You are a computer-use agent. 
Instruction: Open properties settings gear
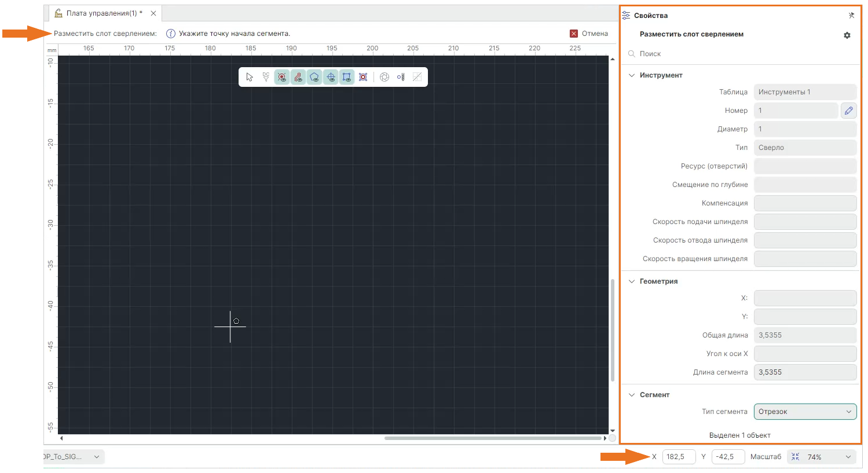(x=847, y=35)
